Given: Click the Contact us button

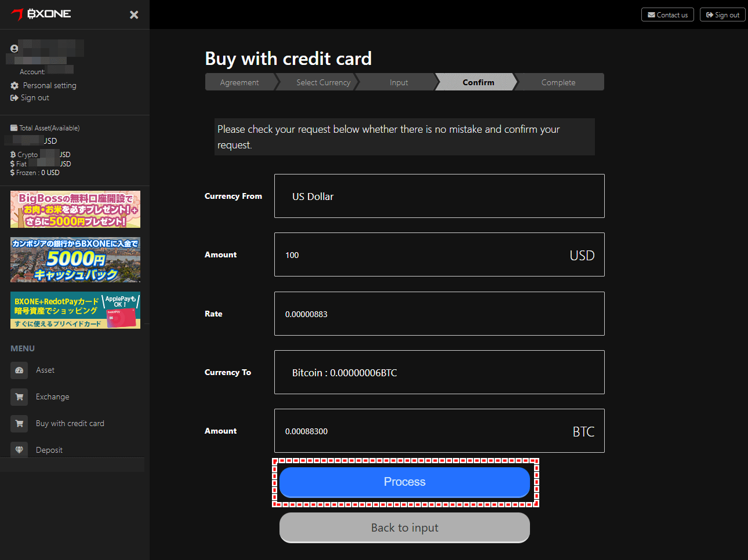Looking at the screenshot, I should click(x=667, y=14).
